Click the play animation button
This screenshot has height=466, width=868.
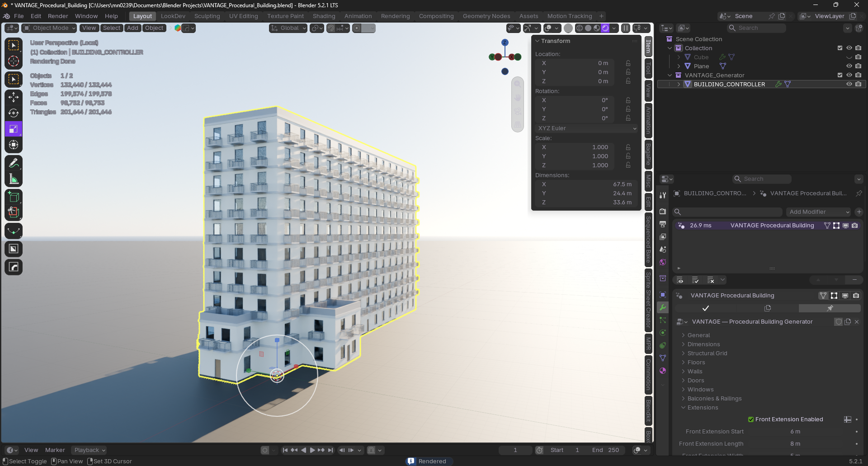pos(312,450)
